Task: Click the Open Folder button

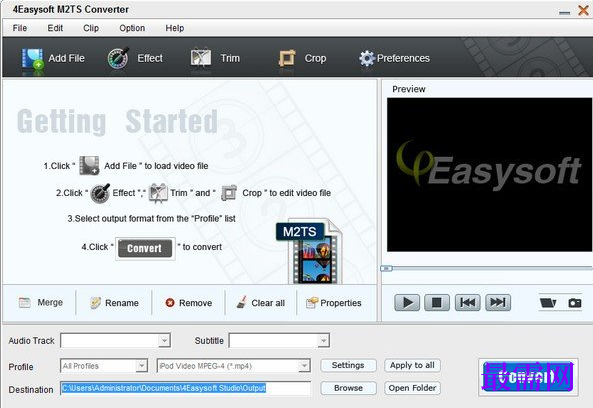Action: tap(412, 388)
